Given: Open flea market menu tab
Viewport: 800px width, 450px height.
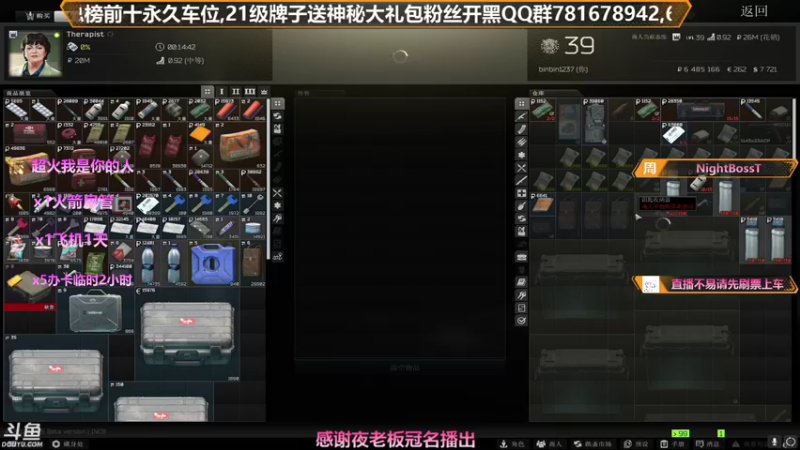Looking at the screenshot, I should 593,444.
